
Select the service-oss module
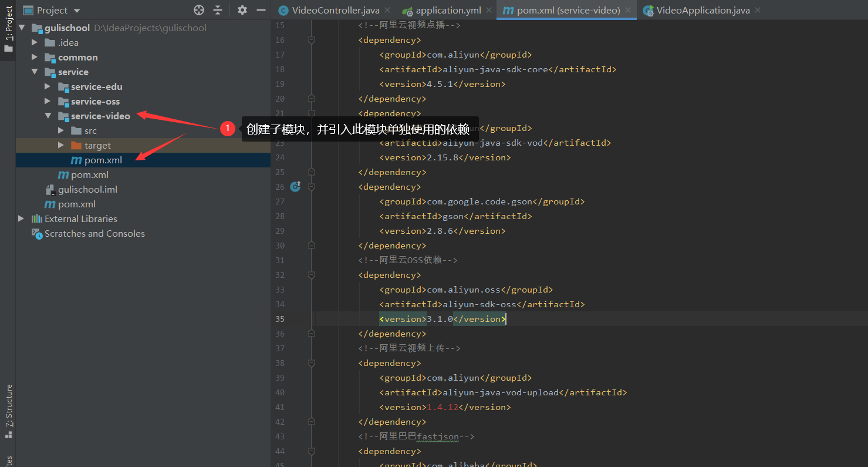click(95, 101)
